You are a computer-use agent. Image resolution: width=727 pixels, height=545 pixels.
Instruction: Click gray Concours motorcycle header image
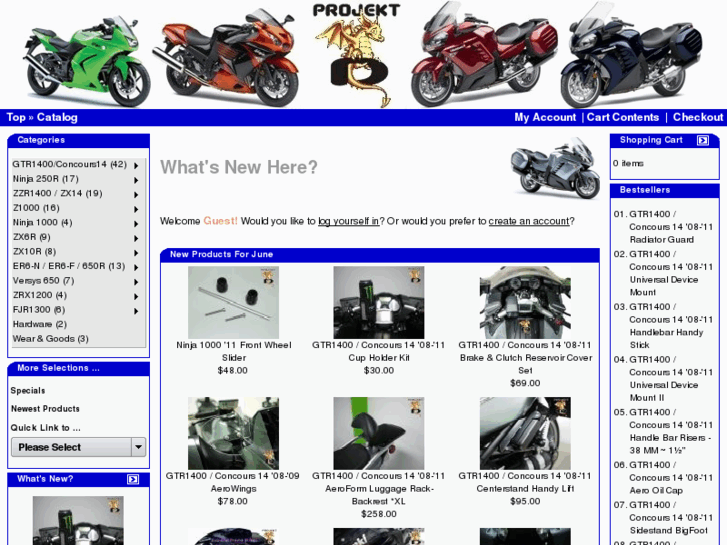coord(555,168)
